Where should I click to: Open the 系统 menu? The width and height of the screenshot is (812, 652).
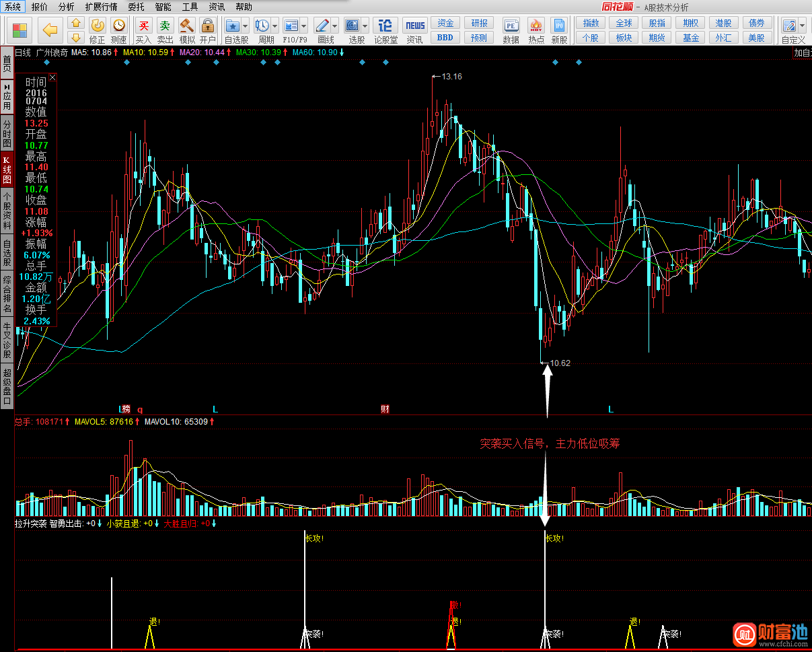13,7
